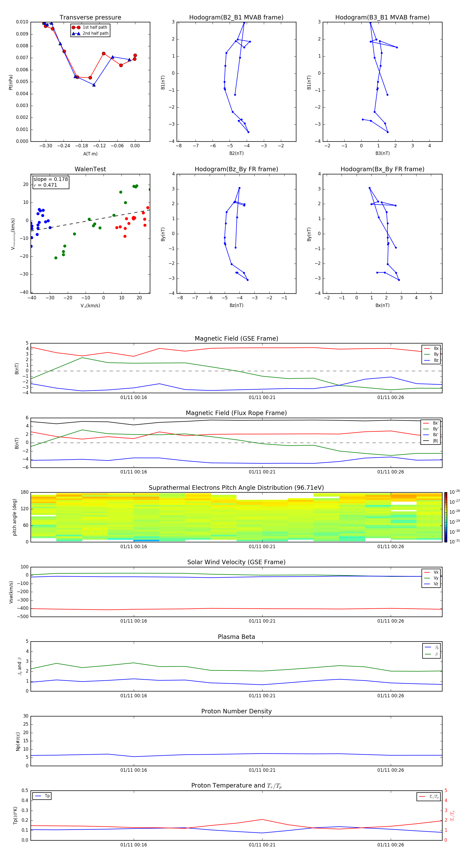The width and height of the screenshot is (473, 868).
Task: Click the '2nd half path' legend entry
Action: click(90, 33)
